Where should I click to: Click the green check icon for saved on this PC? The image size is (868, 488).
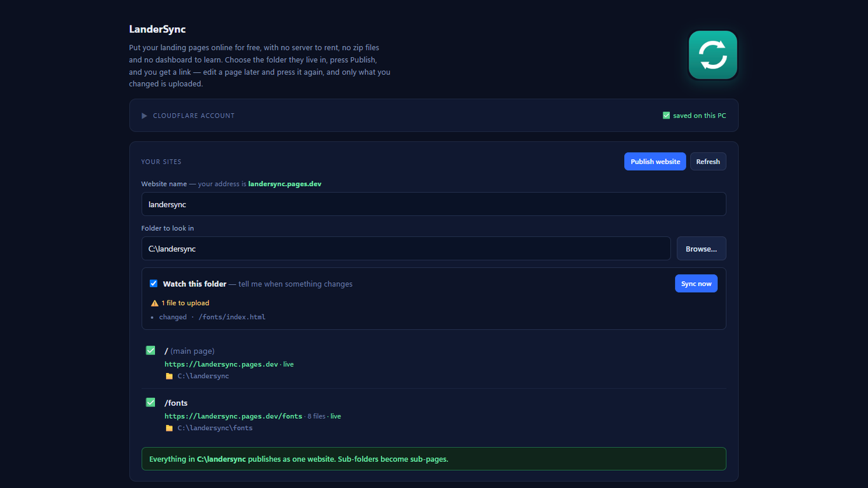[x=666, y=116]
